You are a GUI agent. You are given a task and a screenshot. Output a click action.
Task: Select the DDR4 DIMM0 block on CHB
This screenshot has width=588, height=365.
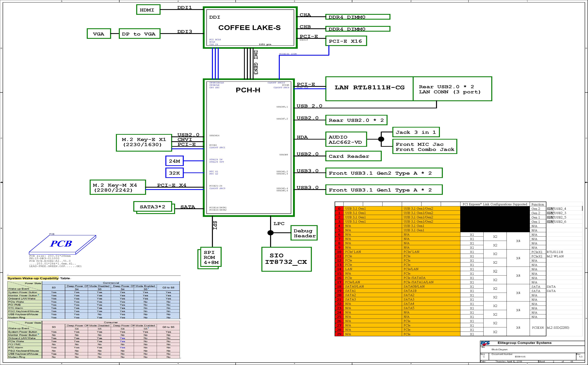[358, 29]
